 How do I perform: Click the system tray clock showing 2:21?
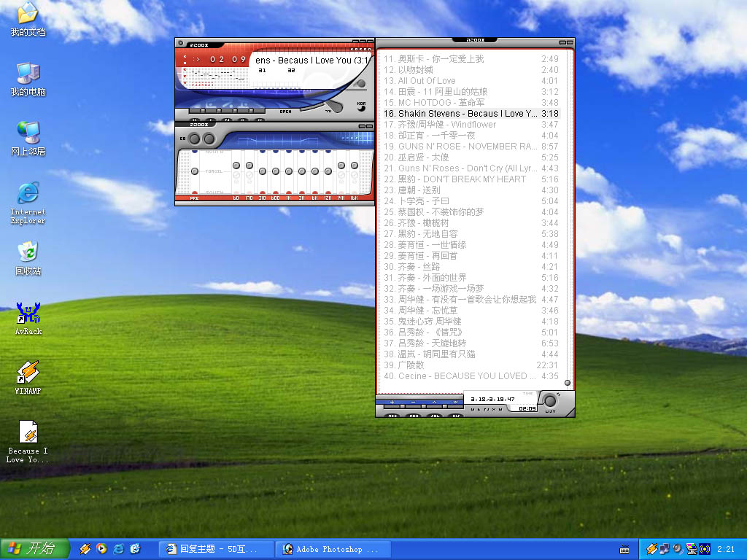pos(726,549)
